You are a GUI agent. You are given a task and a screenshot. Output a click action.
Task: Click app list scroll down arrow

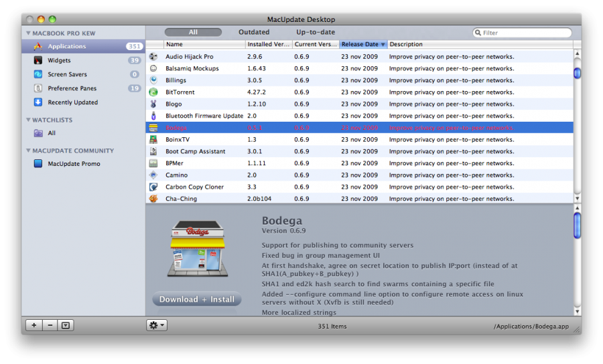tap(578, 199)
